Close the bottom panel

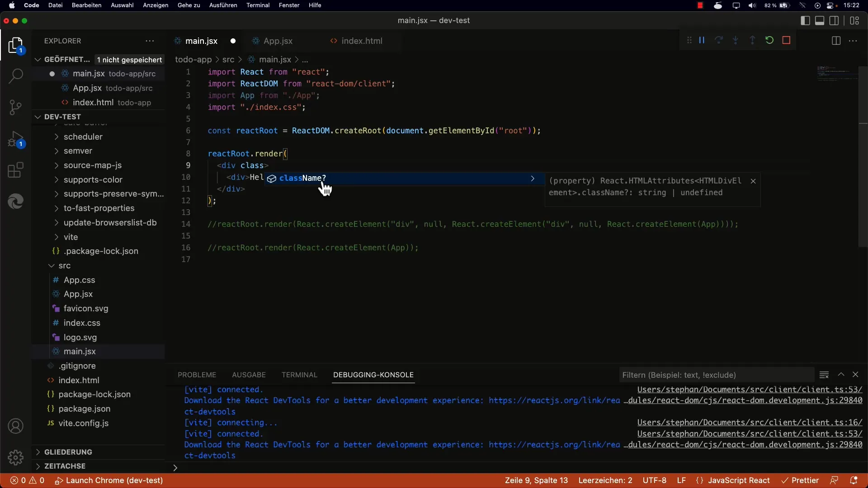click(x=855, y=375)
